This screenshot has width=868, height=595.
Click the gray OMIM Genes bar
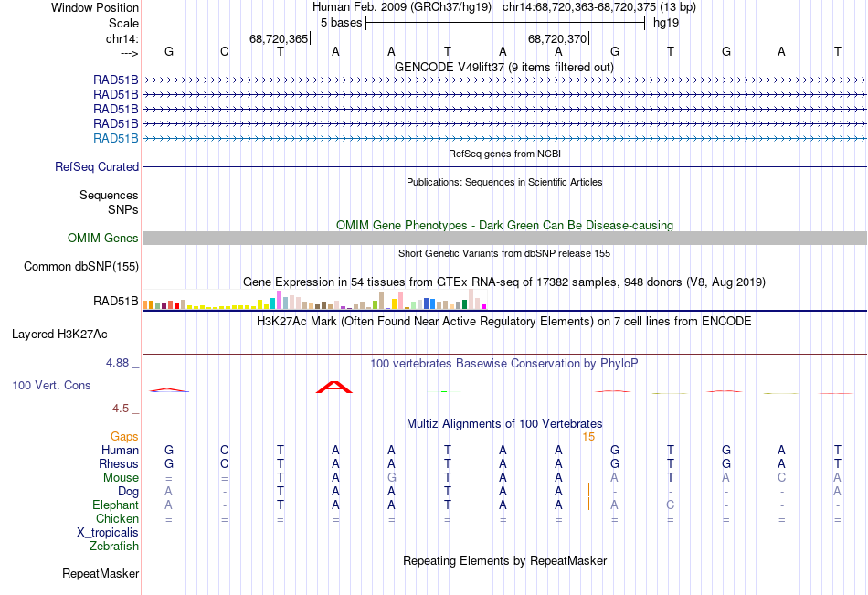(x=504, y=239)
